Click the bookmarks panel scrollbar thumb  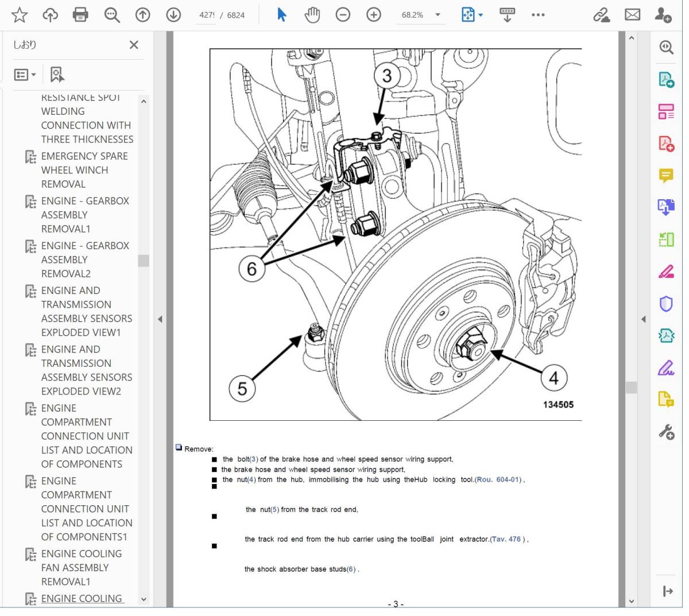[x=144, y=261]
